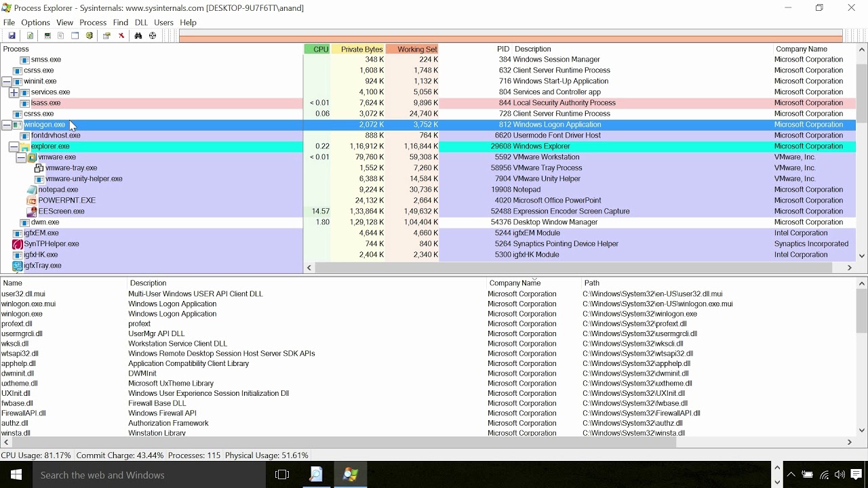Screen dimensions: 868x488
Task: Sort upper pane by Company Name header
Action: 801,49
